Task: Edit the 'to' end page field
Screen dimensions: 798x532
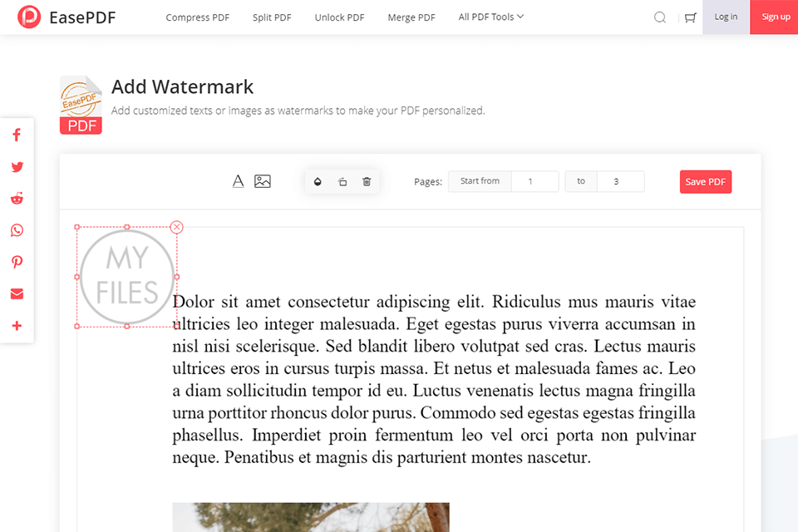Action: click(x=620, y=181)
